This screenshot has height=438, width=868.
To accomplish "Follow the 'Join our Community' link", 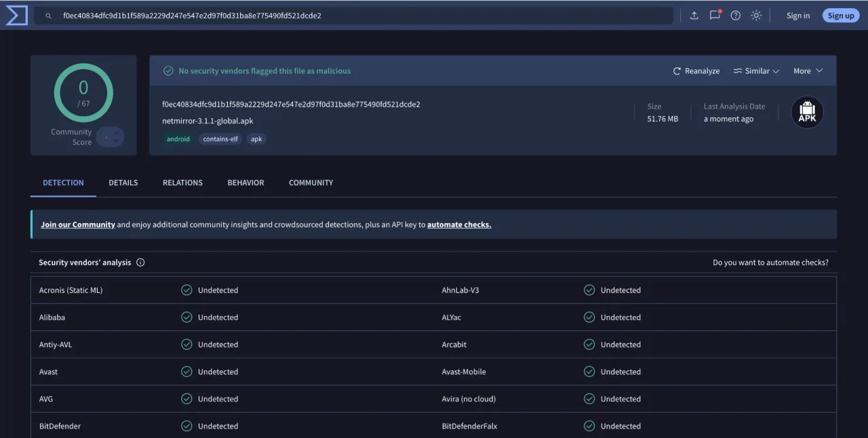I will coord(78,224).
